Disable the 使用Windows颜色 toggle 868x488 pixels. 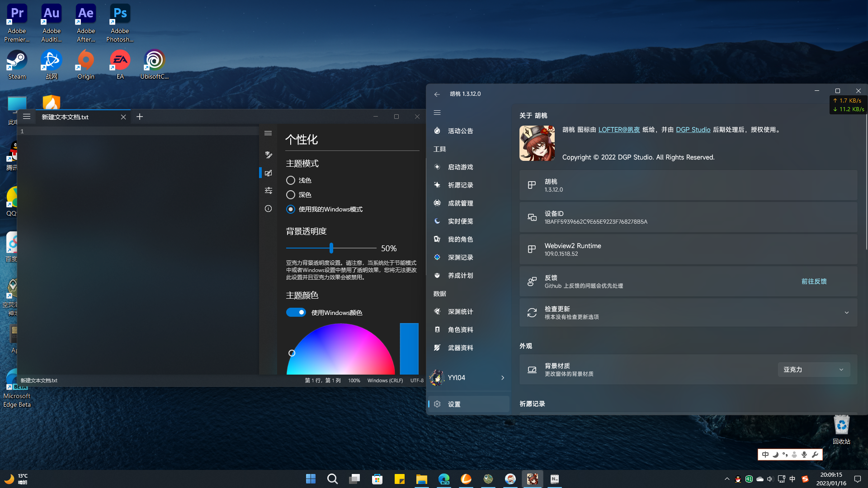point(296,312)
